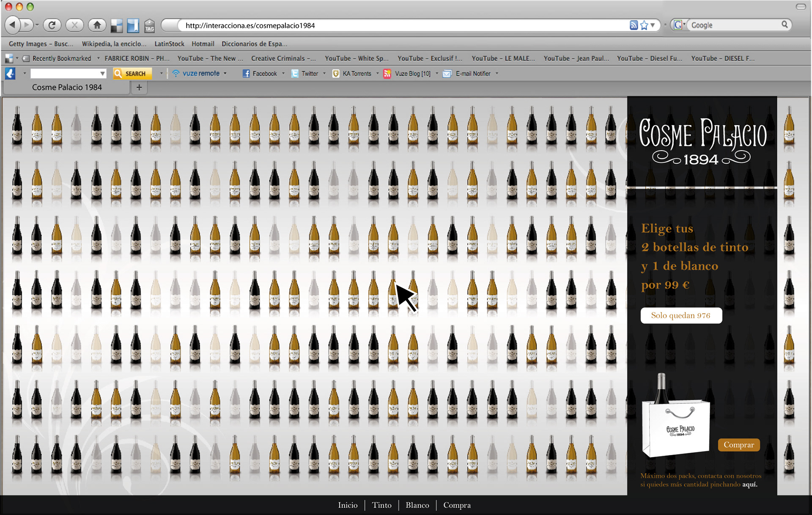Click the yellow SEARCH button

click(132, 73)
